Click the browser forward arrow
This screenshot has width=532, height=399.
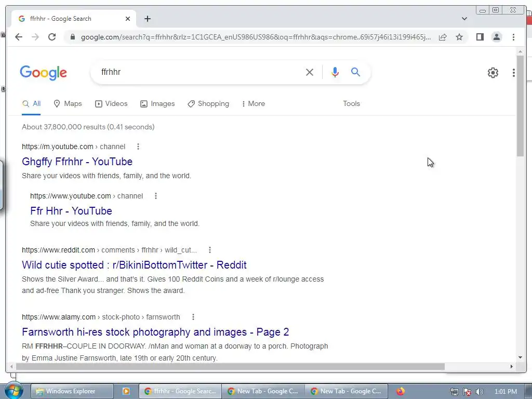coord(35,37)
